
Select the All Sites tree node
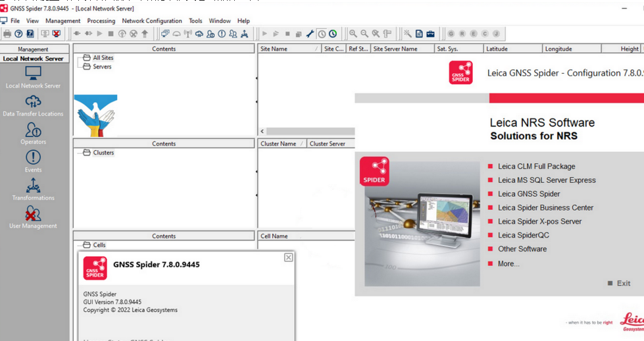pos(103,57)
